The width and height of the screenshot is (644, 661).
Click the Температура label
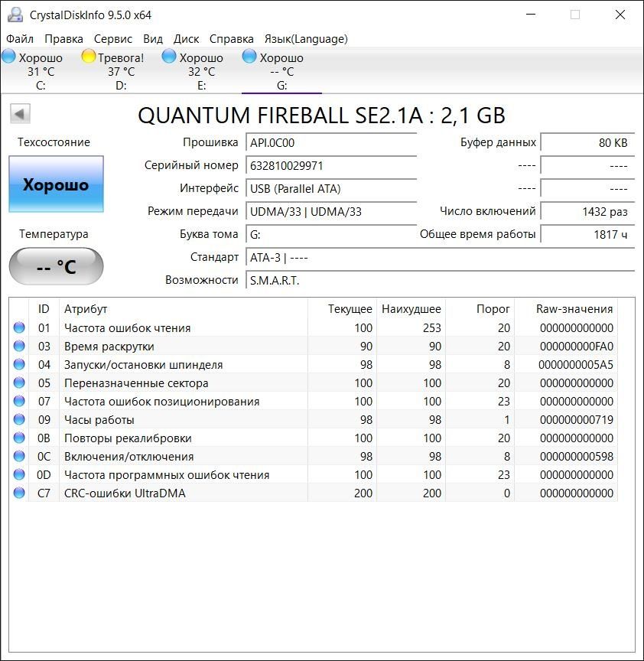click(x=54, y=234)
